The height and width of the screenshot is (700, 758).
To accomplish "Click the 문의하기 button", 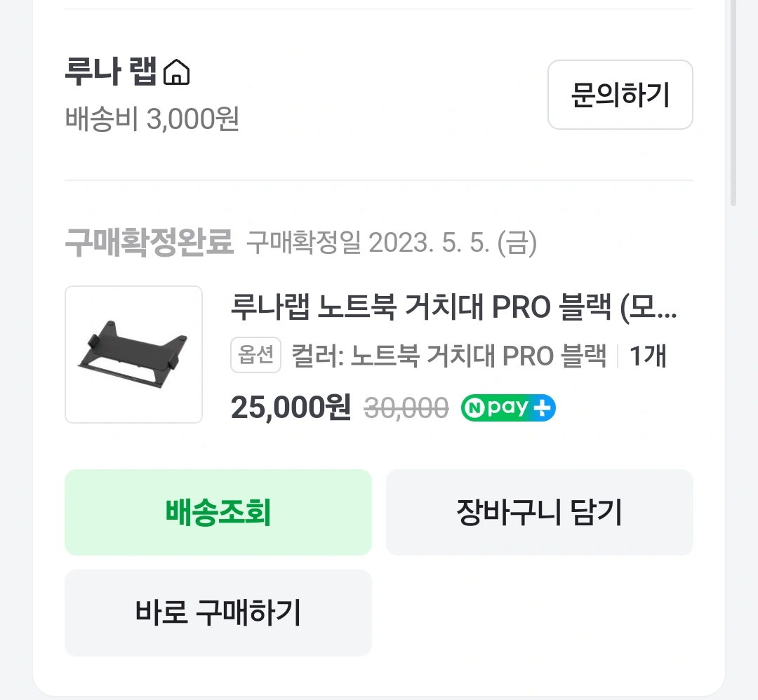I will pos(620,95).
